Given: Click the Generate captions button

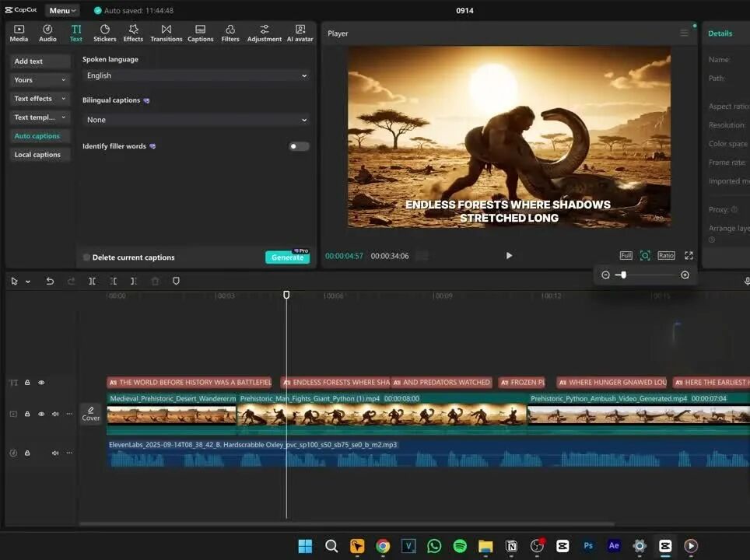Looking at the screenshot, I should tap(287, 257).
